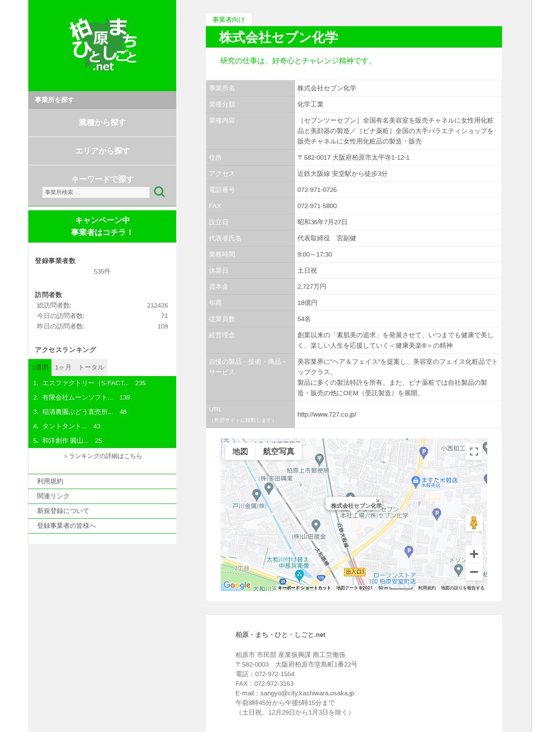Click the phone number 072-971-0726 cell

pos(398,190)
